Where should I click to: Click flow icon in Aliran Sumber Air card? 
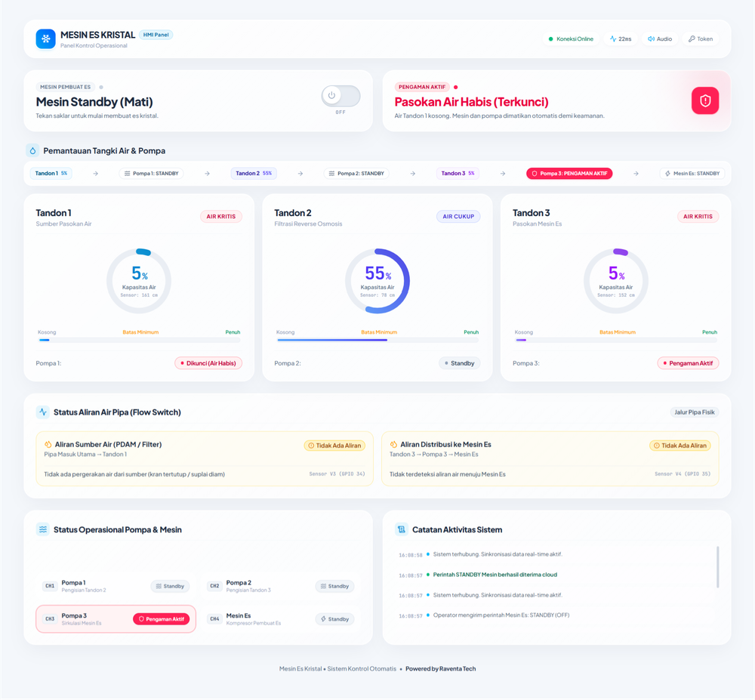point(48,444)
